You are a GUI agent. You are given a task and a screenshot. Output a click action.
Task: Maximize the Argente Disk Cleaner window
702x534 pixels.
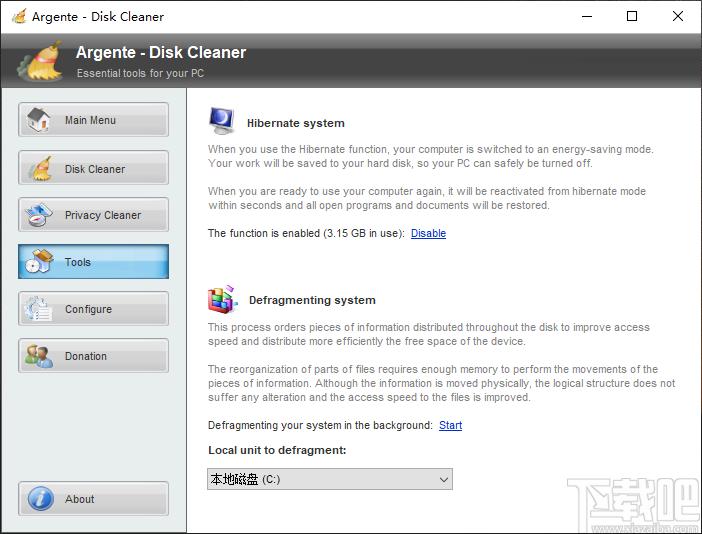(632, 17)
